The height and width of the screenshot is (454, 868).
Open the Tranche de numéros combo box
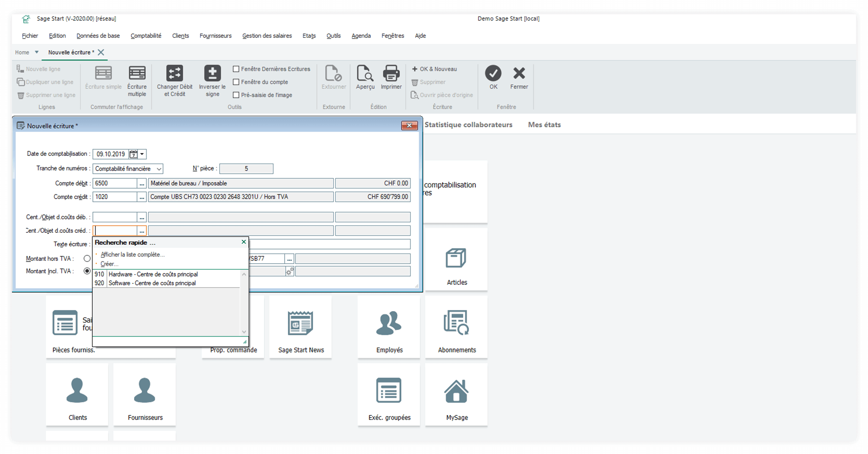point(128,169)
